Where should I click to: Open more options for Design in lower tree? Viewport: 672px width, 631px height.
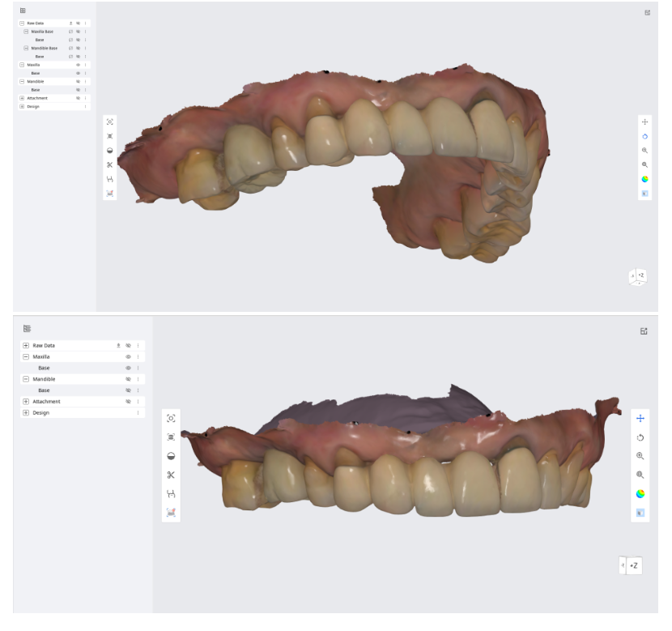138,412
